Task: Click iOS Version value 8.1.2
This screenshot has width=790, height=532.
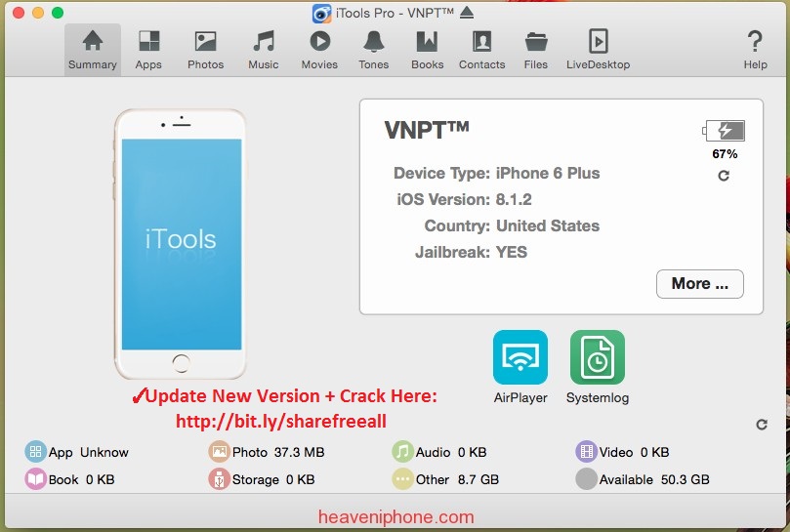Action: point(514,199)
